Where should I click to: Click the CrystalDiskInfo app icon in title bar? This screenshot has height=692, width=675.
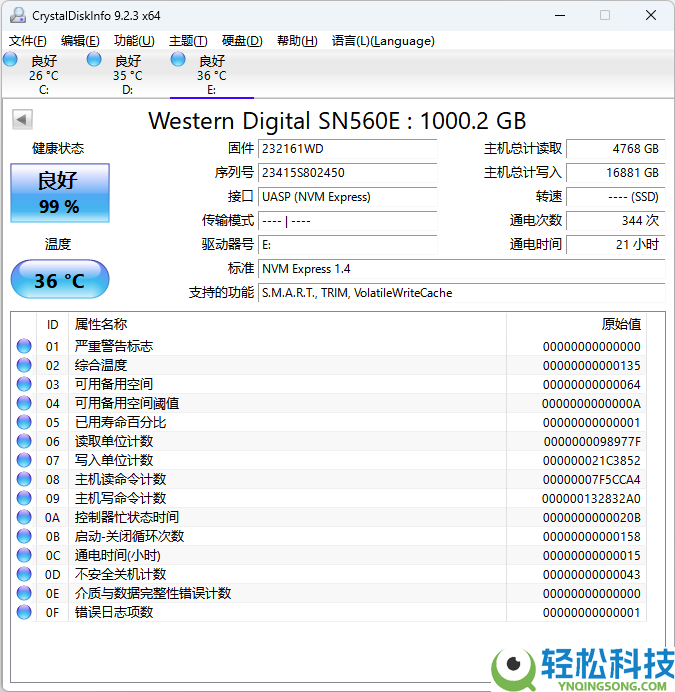18,15
